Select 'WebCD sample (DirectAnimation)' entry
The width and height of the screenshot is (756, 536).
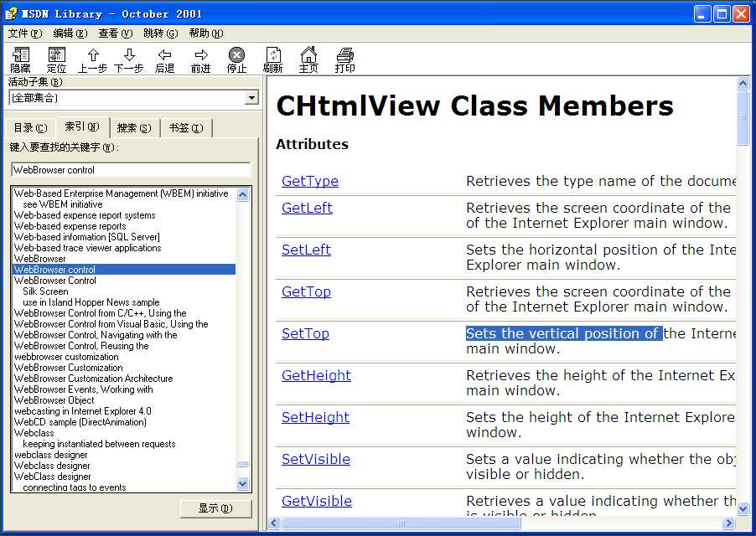80,422
